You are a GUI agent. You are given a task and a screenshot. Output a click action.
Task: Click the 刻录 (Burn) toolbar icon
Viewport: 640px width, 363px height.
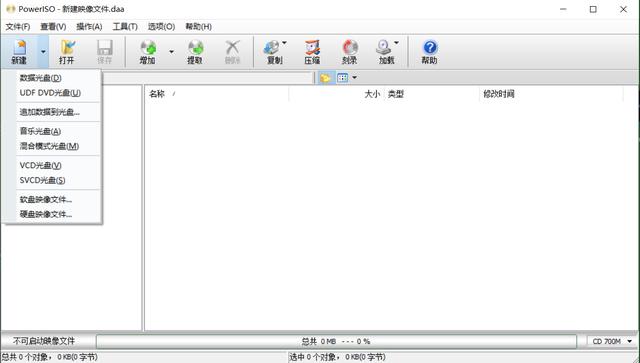pyautogui.click(x=350, y=52)
